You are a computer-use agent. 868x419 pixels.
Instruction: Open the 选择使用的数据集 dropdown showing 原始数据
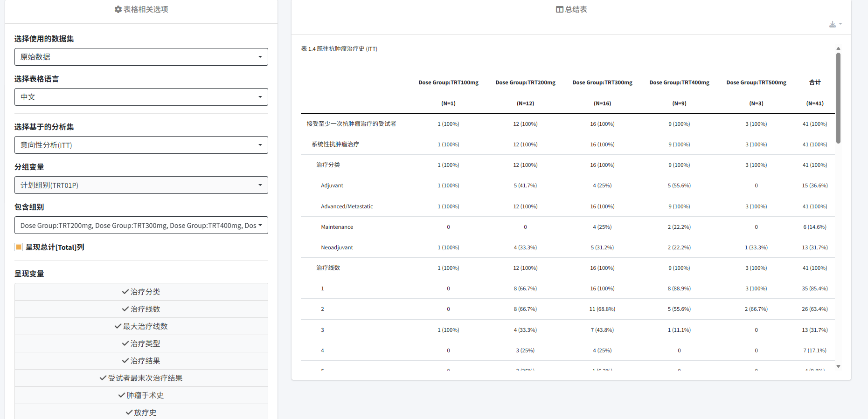pos(141,57)
